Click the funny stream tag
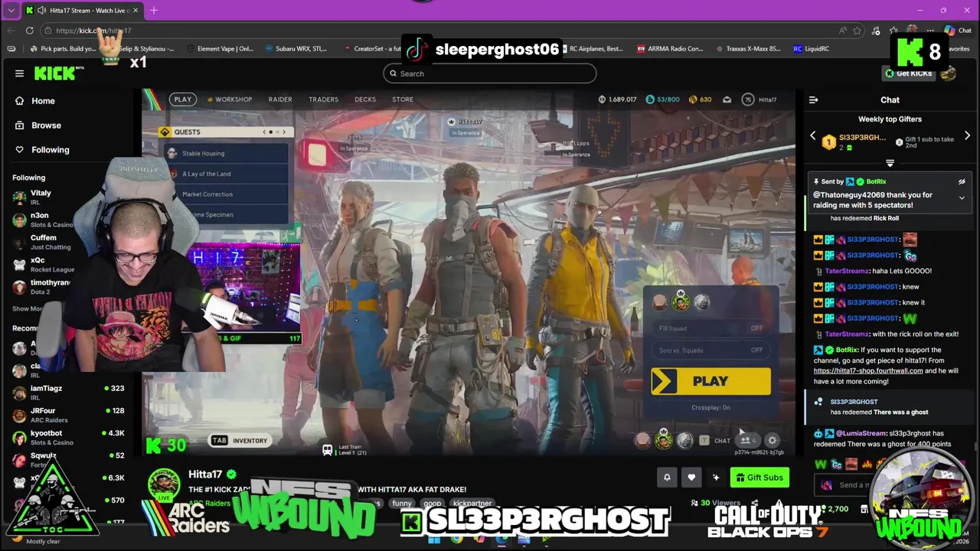 402,504
